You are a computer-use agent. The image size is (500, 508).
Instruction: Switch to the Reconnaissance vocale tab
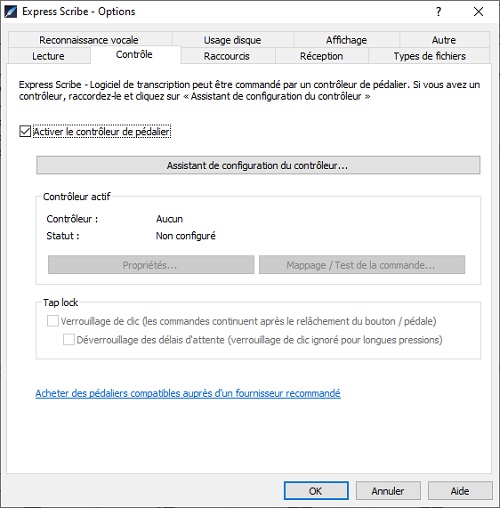pos(89,40)
